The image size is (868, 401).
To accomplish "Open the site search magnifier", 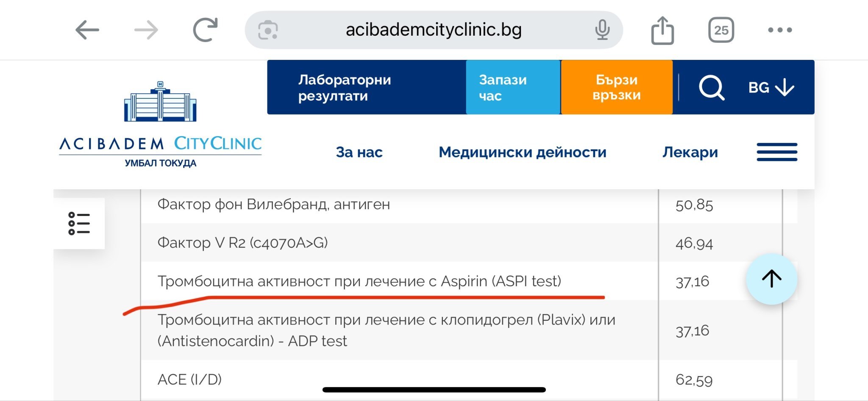I will tap(711, 87).
